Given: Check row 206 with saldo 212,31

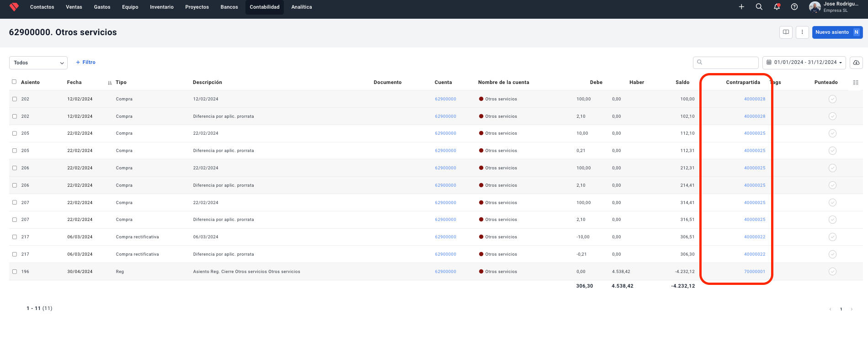Looking at the screenshot, I should (x=15, y=168).
